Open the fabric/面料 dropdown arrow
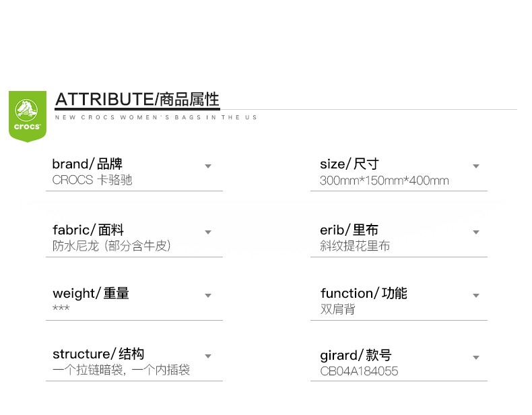 click(x=208, y=232)
